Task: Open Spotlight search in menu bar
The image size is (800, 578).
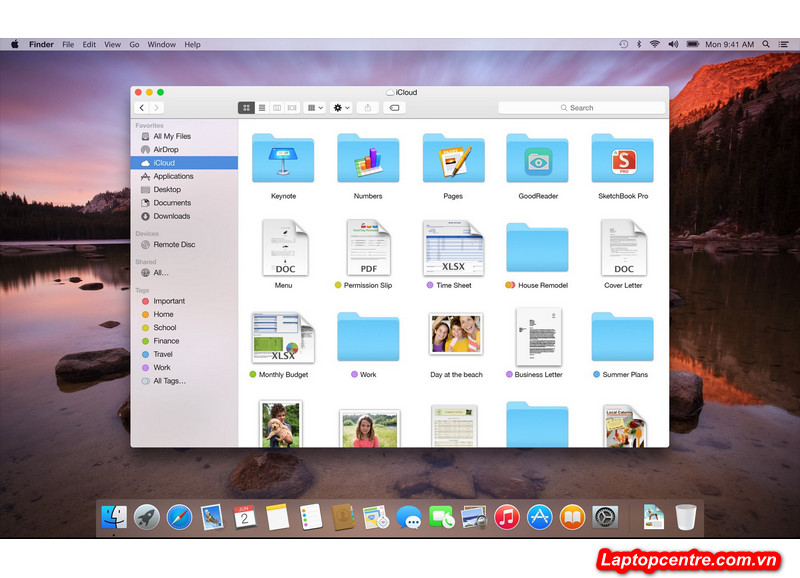Action: click(766, 44)
